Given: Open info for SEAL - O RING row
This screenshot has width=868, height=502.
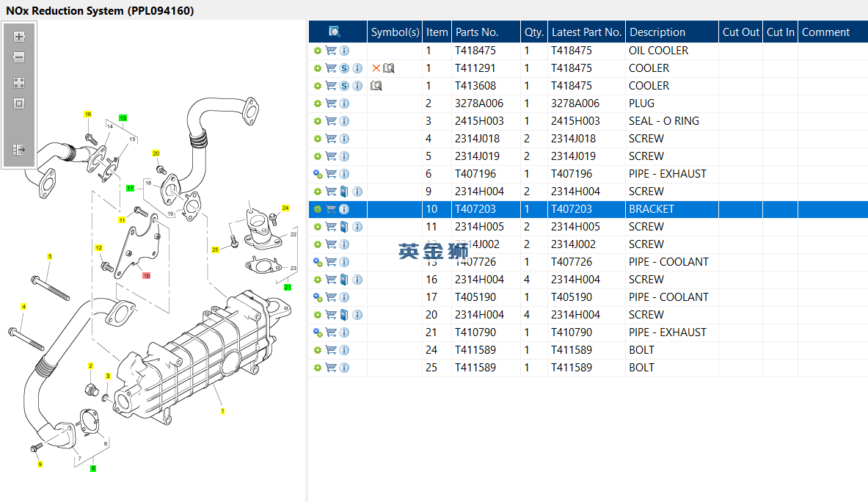Looking at the screenshot, I should 344,121.
